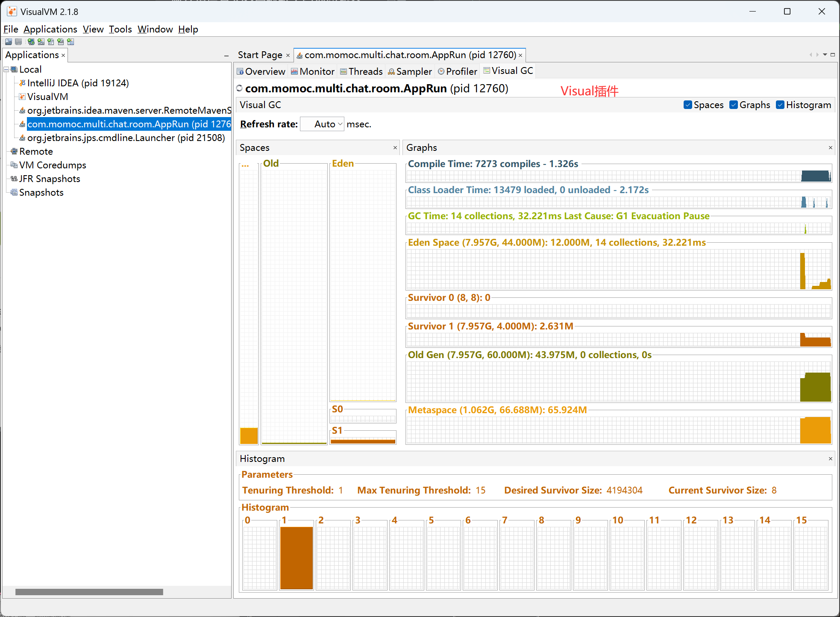The image size is (840, 617).
Task: Click the scroll documents right arrow
Action: (817, 55)
